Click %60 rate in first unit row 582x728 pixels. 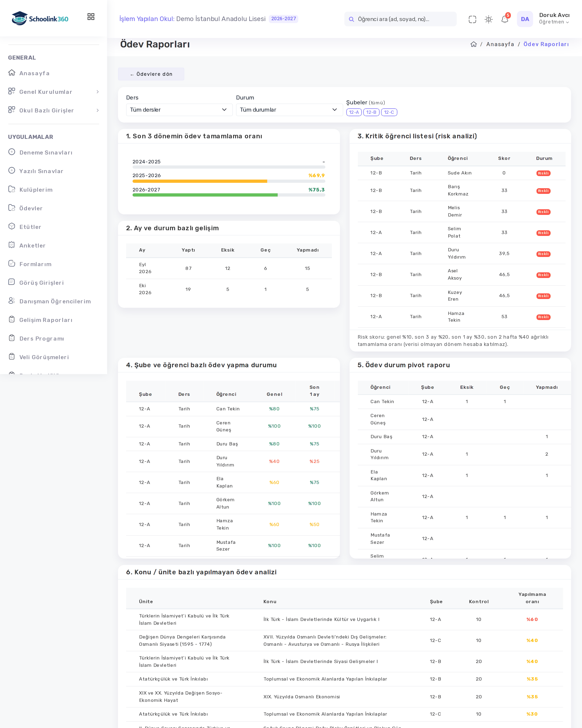tap(532, 619)
